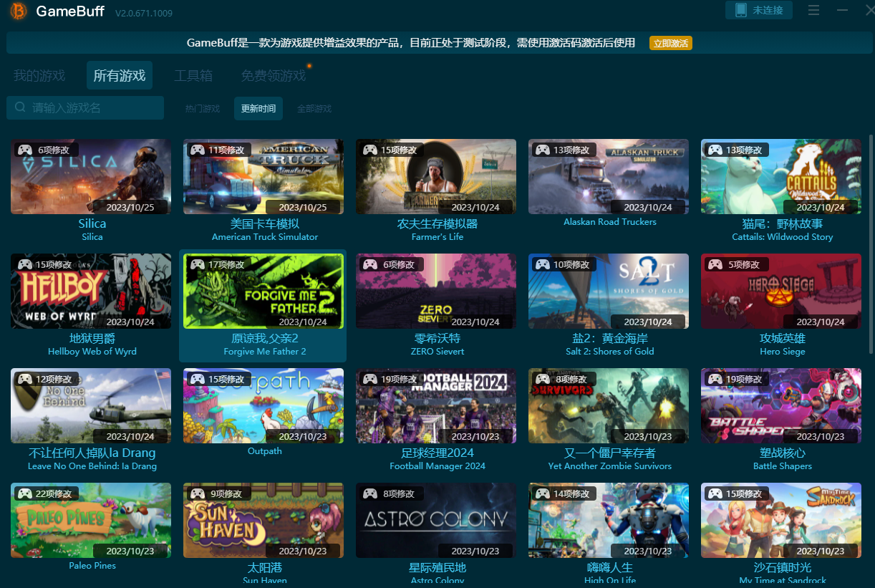The height and width of the screenshot is (588, 875).
Task: Click gamepad icon on ZERO Sievert card
Action: point(369,264)
